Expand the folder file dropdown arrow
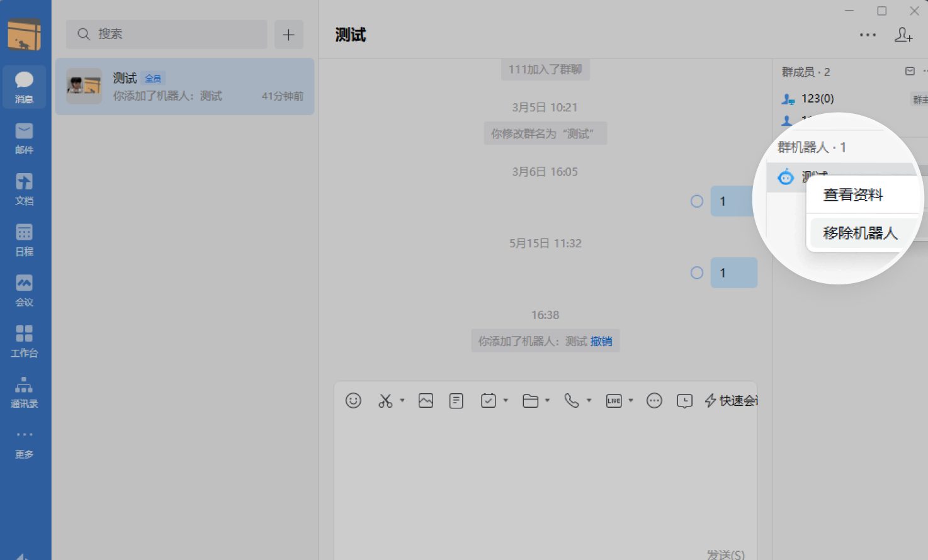Screen dimensions: 928x560 pos(547,401)
